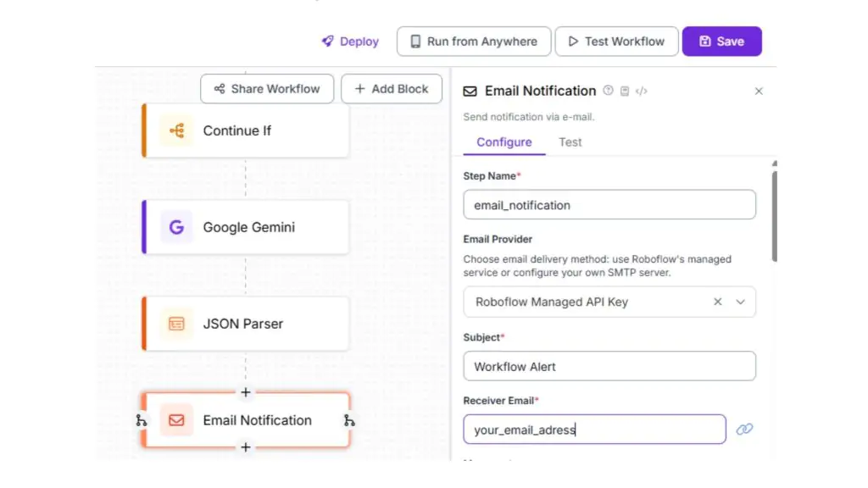Viewport: 868px width, 488px height.
Task: Click the plus icon below Email Notification node
Action: coord(245,447)
